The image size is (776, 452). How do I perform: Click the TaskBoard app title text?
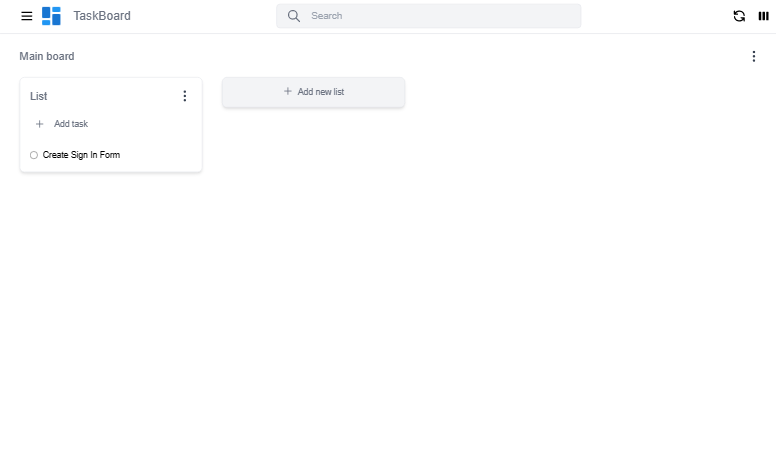(x=102, y=16)
